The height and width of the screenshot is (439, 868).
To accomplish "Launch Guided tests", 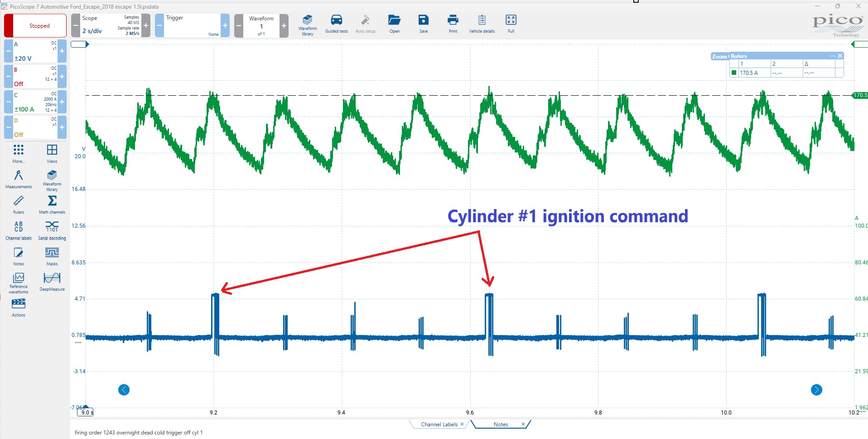I will coord(336,24).
